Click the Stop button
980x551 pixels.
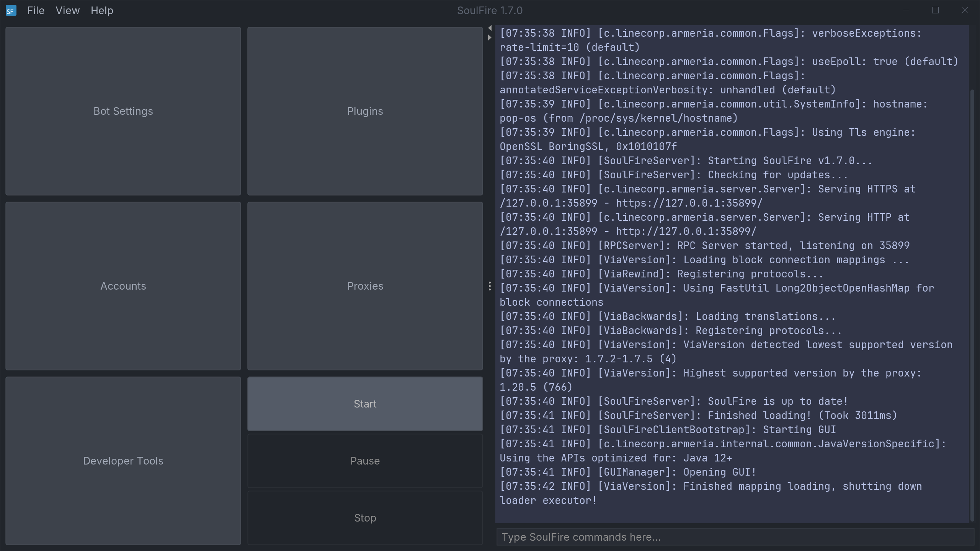[366, 518]
